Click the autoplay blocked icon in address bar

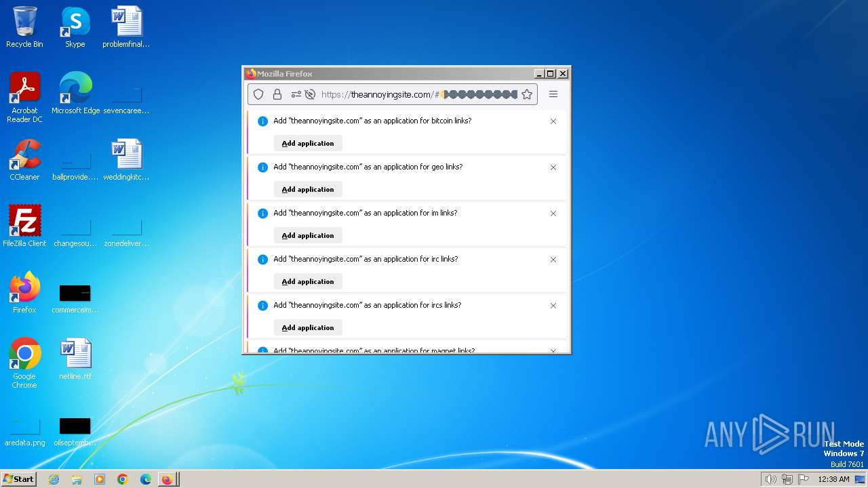coord(310,94)
